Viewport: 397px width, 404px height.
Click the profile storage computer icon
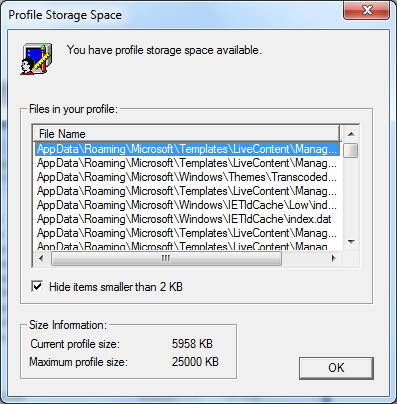(36, 59)
